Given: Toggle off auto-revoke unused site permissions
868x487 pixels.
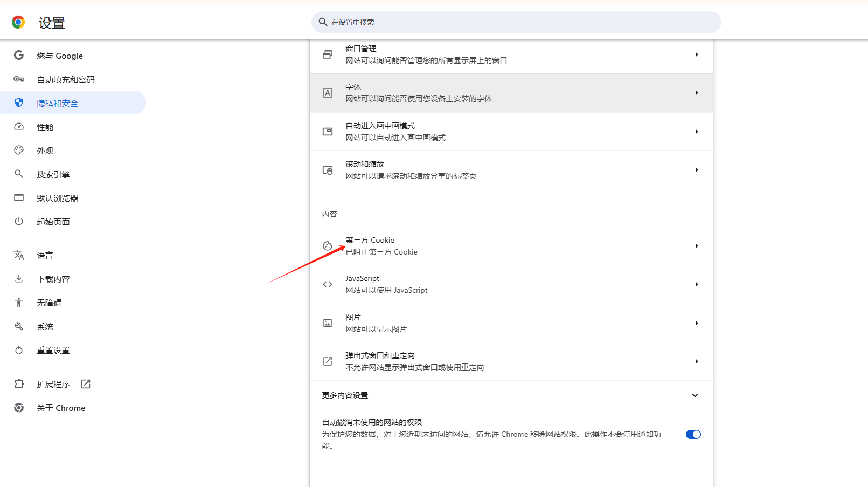Looking at the screenshot, I should tap(693, 434).
